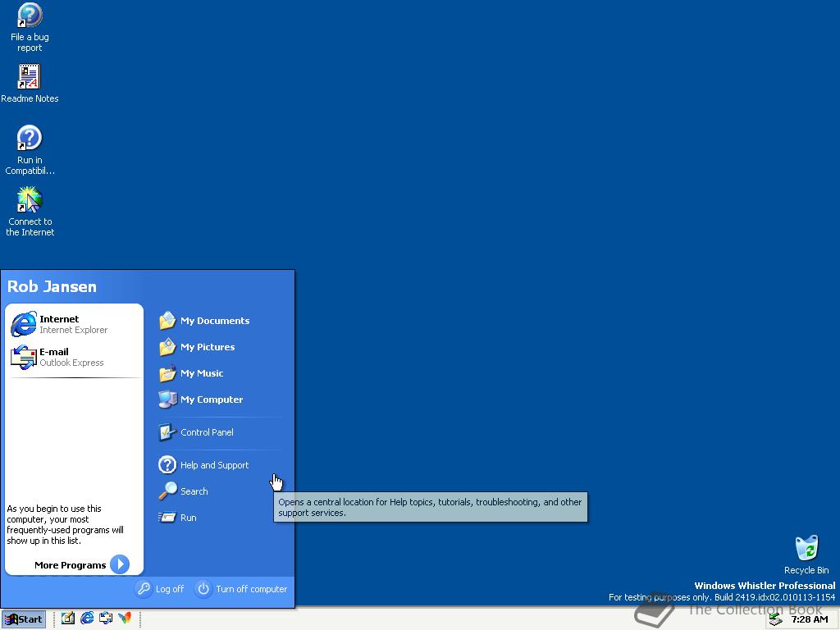The width and height of the screenshot is (840, 630).
Task: Open My Documents in Start menu
Action: [x=204, y=321]
